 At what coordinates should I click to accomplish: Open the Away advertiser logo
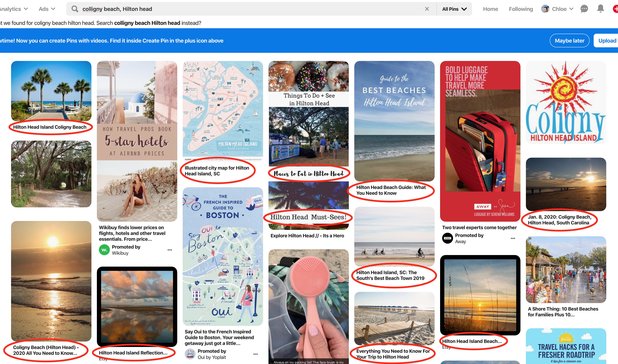click(x=447, y=238)
